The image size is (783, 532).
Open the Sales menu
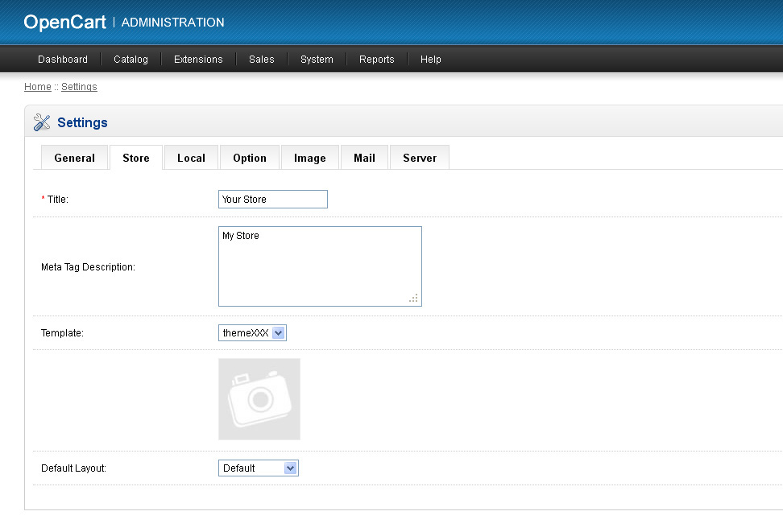tap(261, 60)
